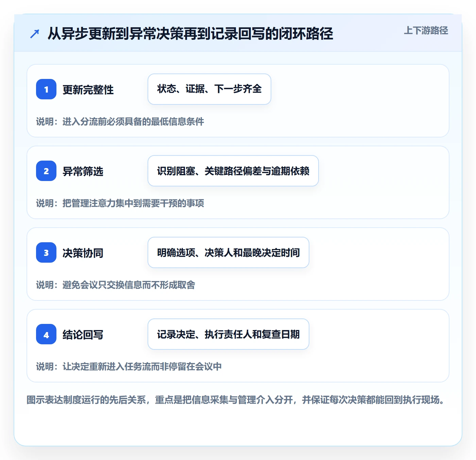Click the arrow icon beside the title
476x460 pixels.
click(35, 34)
